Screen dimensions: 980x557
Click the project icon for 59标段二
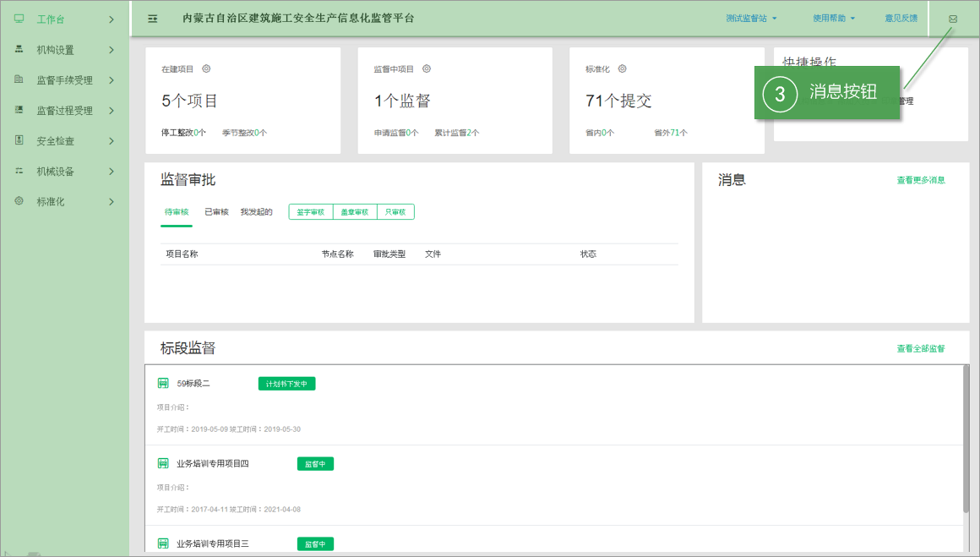[x=163, y=383]
